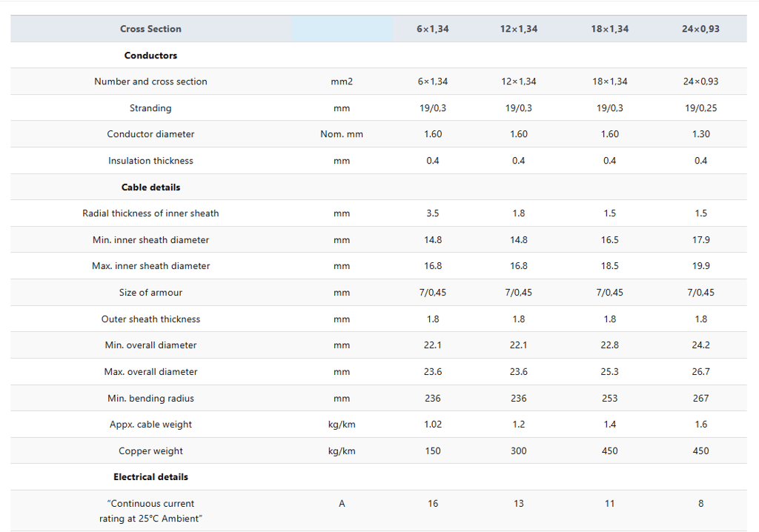Viewport: 759px width, 532px height.
Task: Select "Radial thickness of inner sheath" label
Action: 150,213
